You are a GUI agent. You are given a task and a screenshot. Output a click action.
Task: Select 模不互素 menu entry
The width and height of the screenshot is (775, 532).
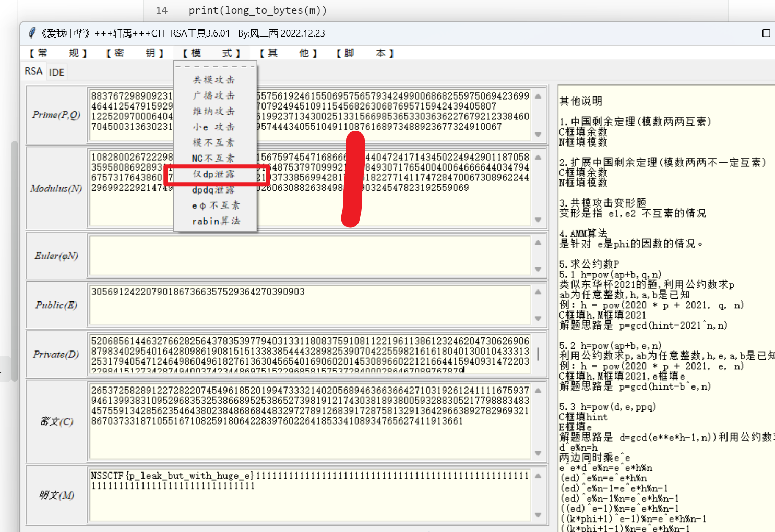[214, 142]
